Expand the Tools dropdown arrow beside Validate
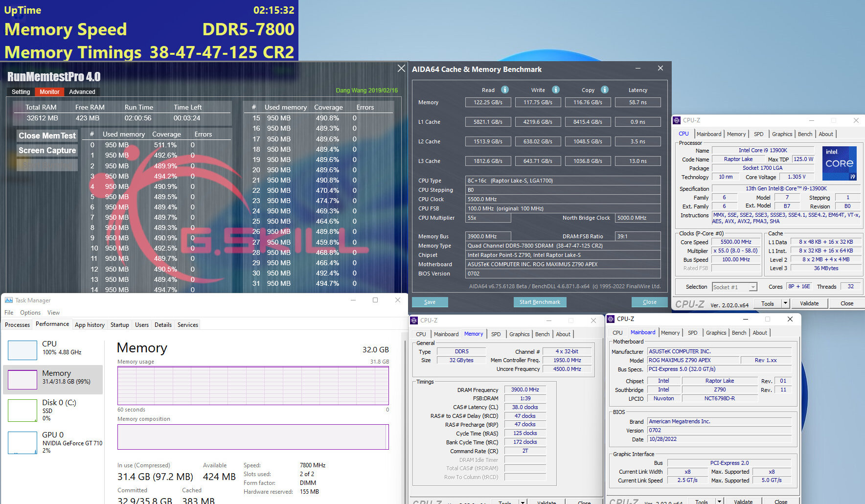 (x=785, y=303)
